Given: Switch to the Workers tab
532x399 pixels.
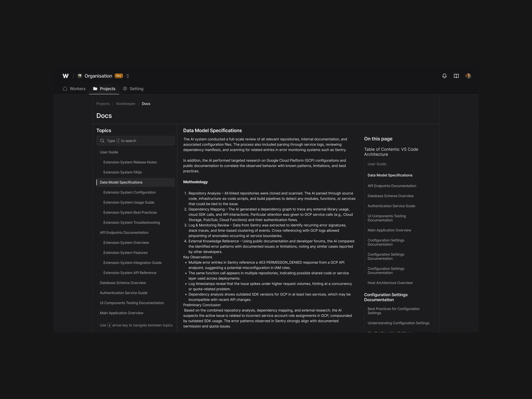Looking at the screenshot, I should click(74, 89).
